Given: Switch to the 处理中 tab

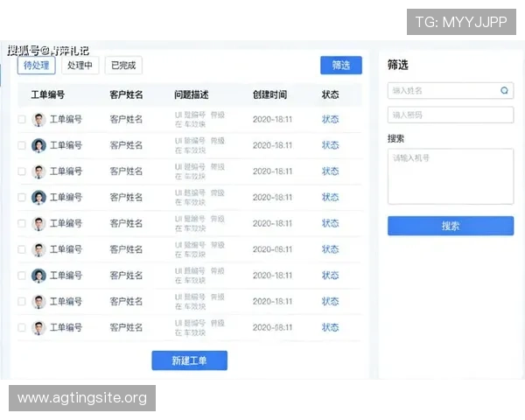Looking at the screenshot, I should pyautogui.click(x=80, y=66).
